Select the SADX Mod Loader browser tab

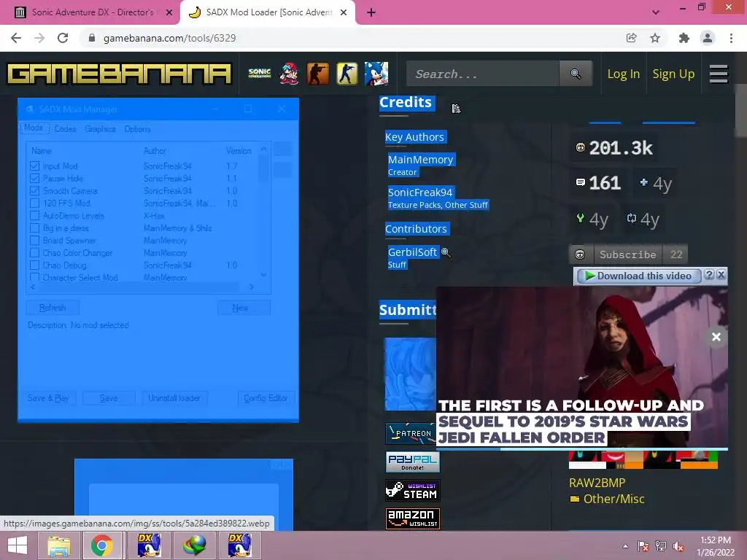(267, 12)
